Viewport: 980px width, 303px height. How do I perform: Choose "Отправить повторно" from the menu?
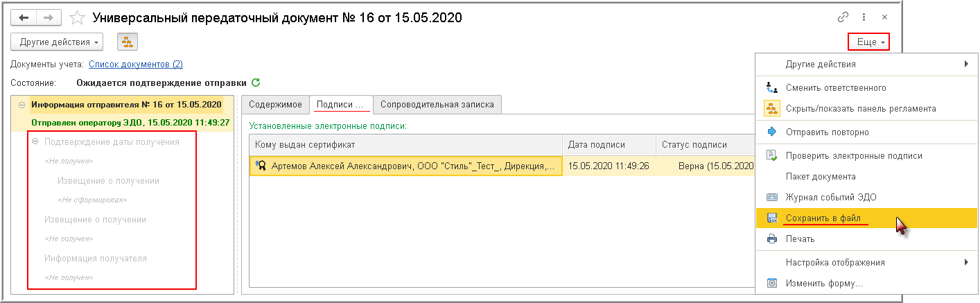tap(827, 132)
